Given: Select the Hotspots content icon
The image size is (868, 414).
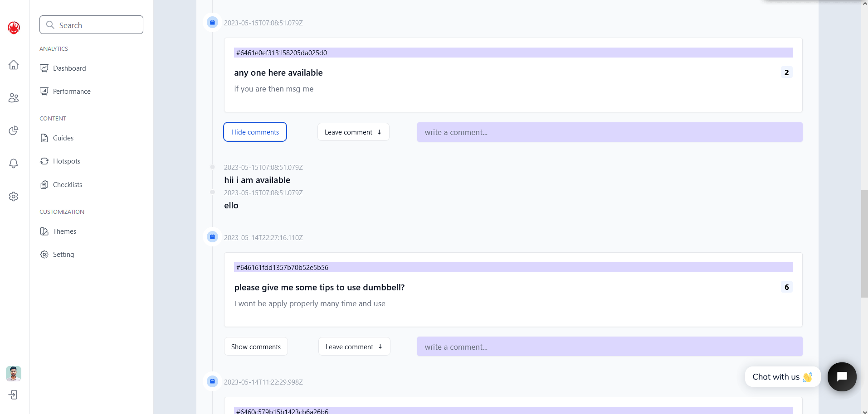Looking at the screenshot, I should [x=44, y=161].
